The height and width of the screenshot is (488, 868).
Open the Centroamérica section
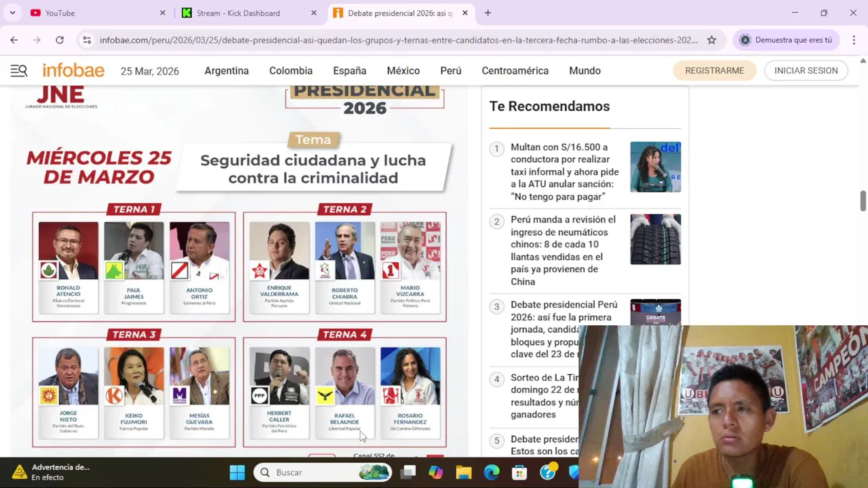(515, 70)
